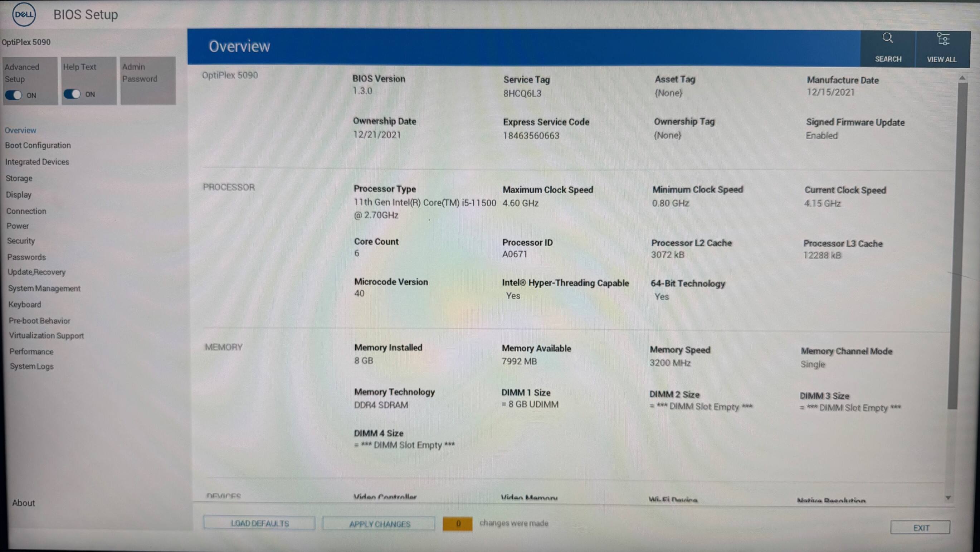This screenshot has height=552, width=980.
Task: Click the About link
Action: 23,503
